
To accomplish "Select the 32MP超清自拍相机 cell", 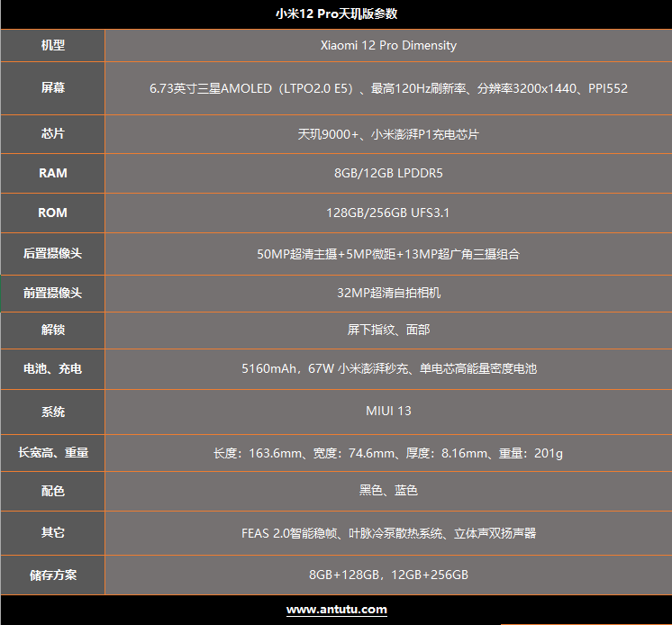I will 388,294.
